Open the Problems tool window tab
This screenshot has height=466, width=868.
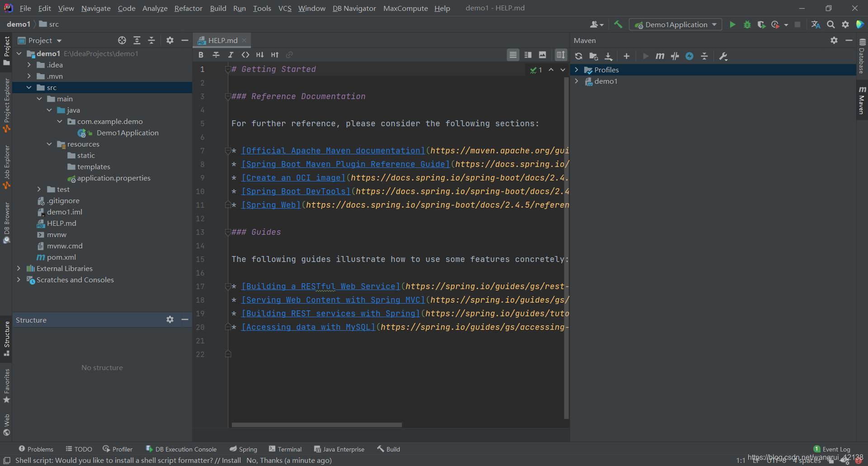[36, 449]
